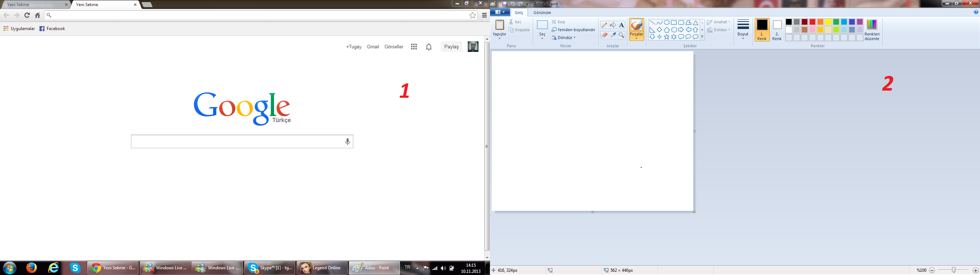Click Kırp crop tool in Paint
The height and width of the screenshot is (275, 980).
(559, 22)
